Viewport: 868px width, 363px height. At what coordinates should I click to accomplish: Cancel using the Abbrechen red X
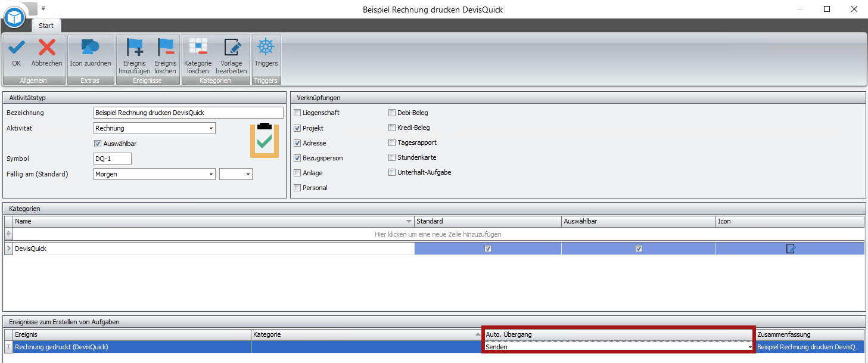46,54
